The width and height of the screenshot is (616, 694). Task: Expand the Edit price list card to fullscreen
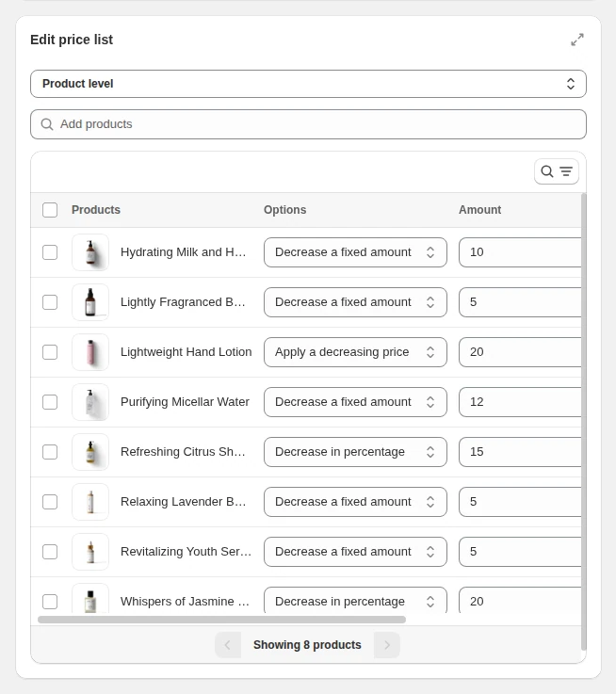(x=577, y=40)
